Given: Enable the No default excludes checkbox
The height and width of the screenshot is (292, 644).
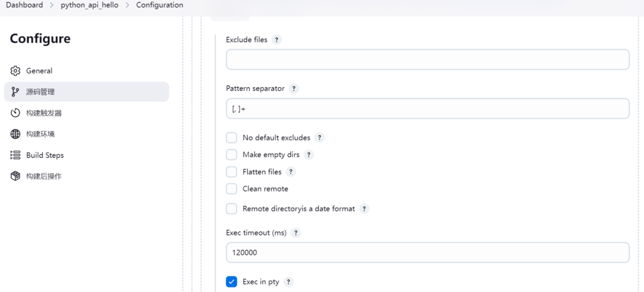Looking at the screenshot, I should coord(231,138).
